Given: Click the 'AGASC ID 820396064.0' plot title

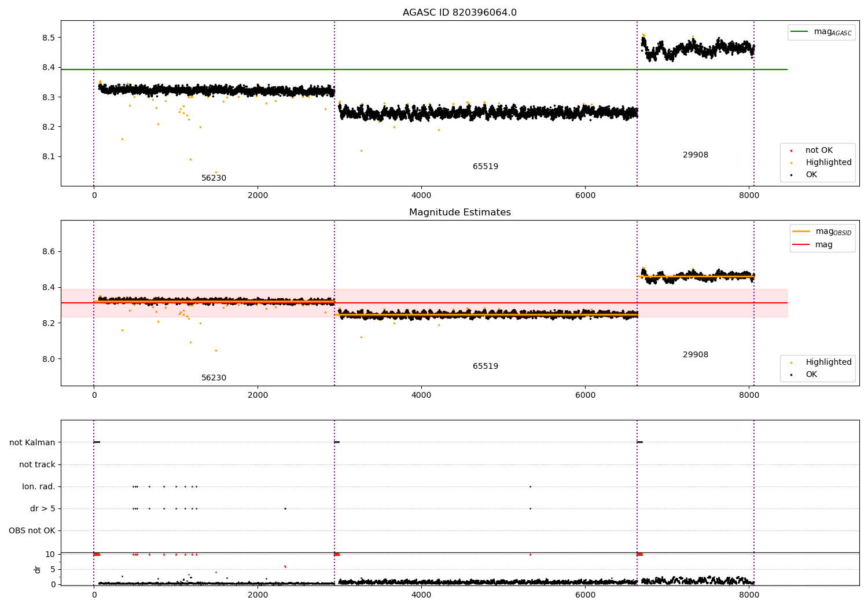Looking at the screenshot, I should tap(459, 13).
